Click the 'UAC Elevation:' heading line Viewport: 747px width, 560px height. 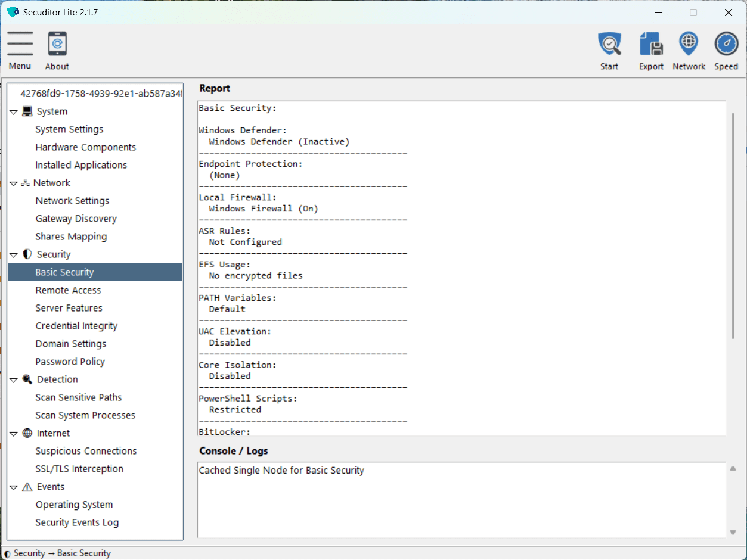pyautogui.click(x=235, y=331)
